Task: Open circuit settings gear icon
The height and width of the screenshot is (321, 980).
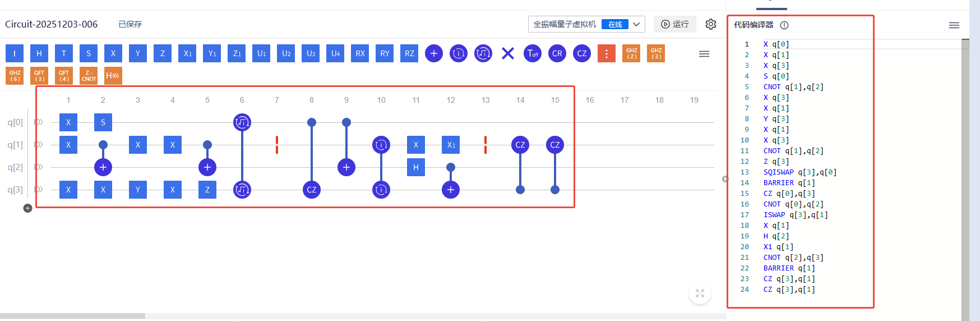Action: pos(710,24)
